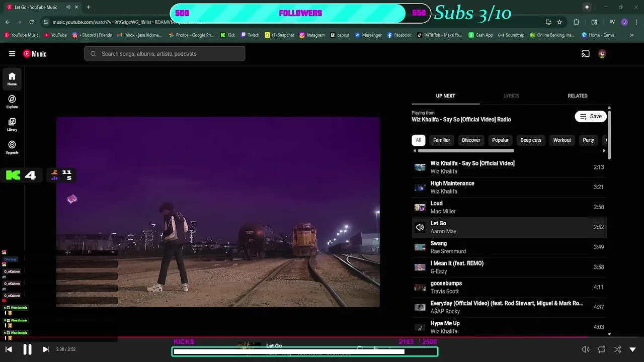
Task: Pause the current song
Action: (27, 349)
